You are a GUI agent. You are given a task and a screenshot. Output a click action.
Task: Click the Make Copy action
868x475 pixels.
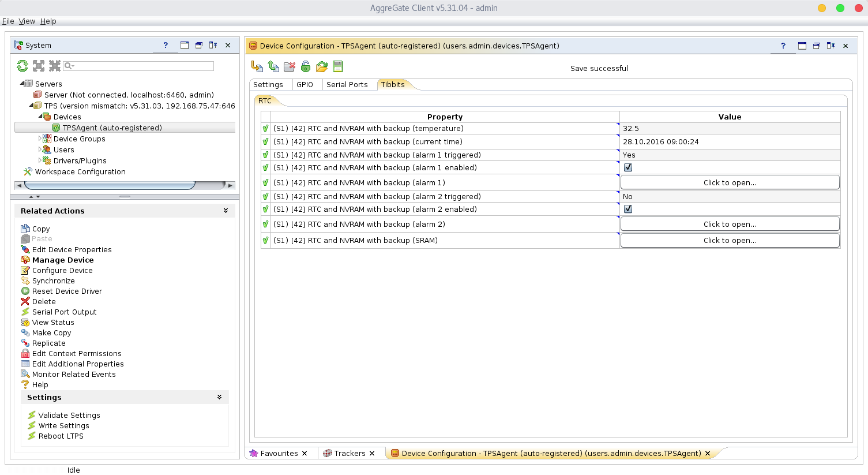point(46,332)
